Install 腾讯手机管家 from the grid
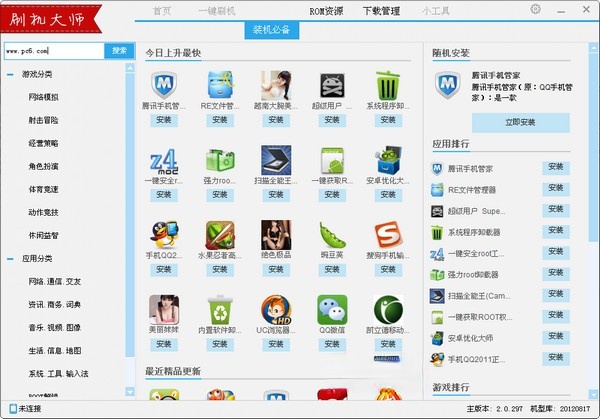This screenshot has height=419, width=600. tap(164, 120)
